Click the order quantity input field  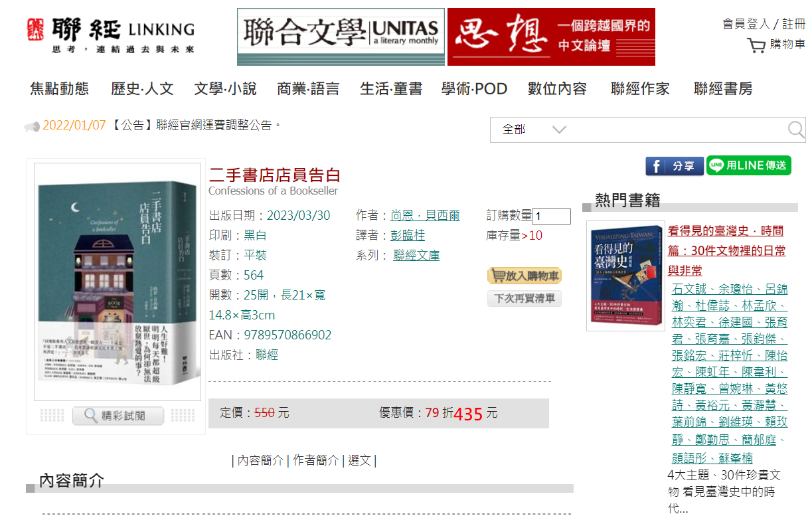[551, 217]
